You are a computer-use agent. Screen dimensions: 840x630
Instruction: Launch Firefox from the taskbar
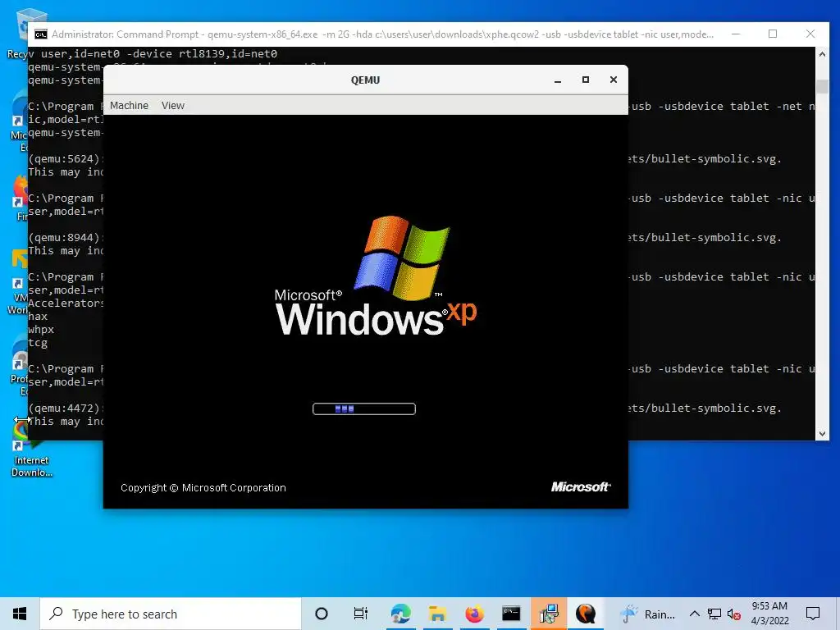(x=474, y=614)
